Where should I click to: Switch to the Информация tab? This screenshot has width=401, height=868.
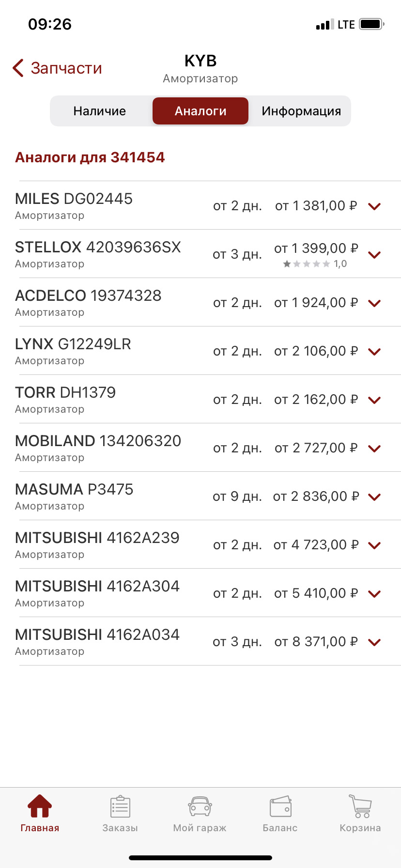click(301, 111)
